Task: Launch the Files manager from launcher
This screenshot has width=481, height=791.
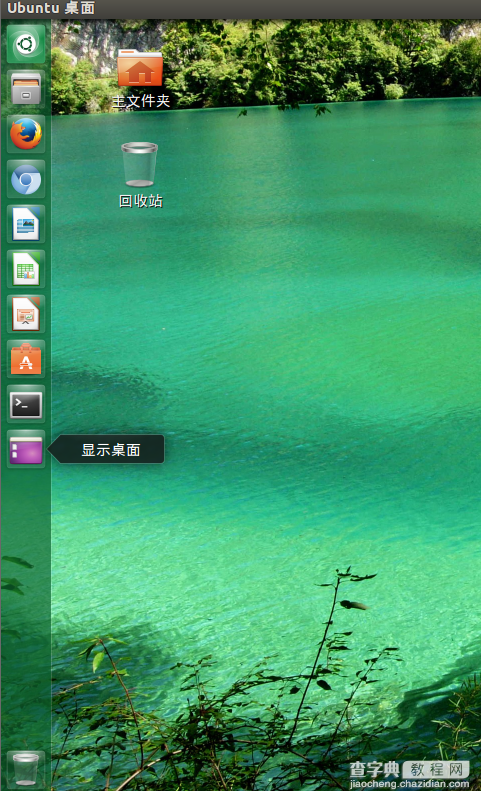Action: pos(26,89)
